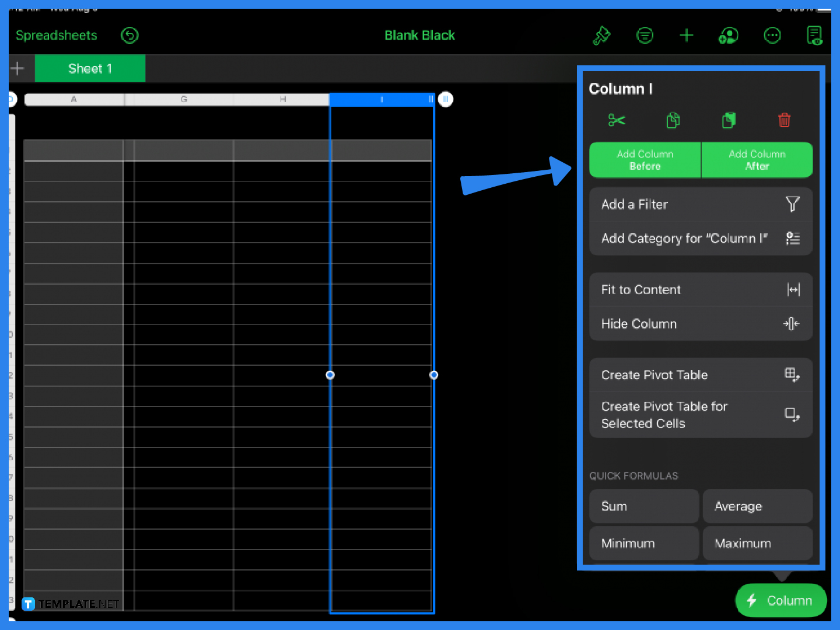Switch to the Sheet 1 tab
The width and height of the screenshot is (840, 630).
[90, 69]
